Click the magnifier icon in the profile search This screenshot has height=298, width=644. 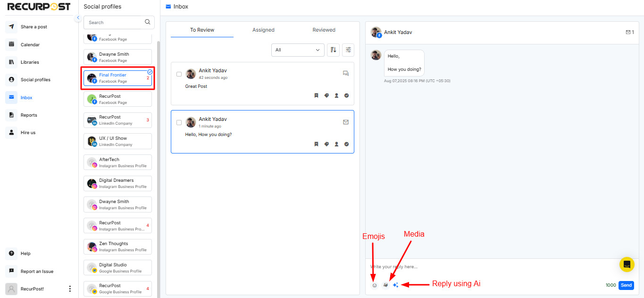[148, 22]
